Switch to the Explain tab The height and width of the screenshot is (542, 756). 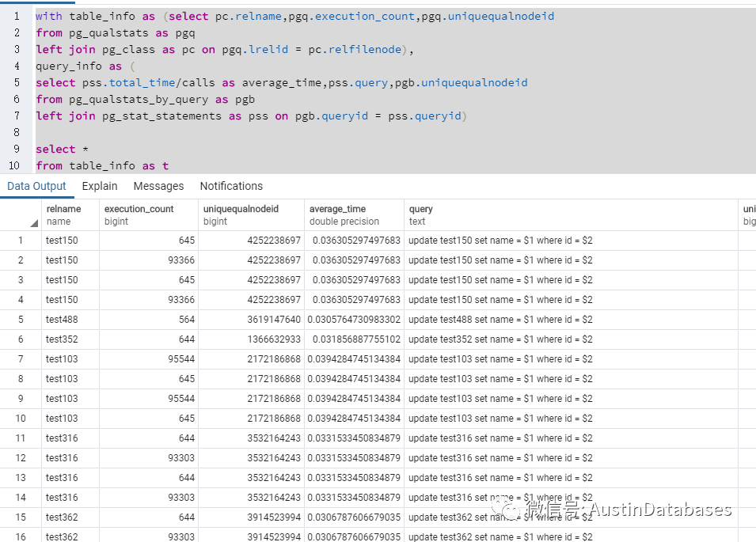click(100, 186)
